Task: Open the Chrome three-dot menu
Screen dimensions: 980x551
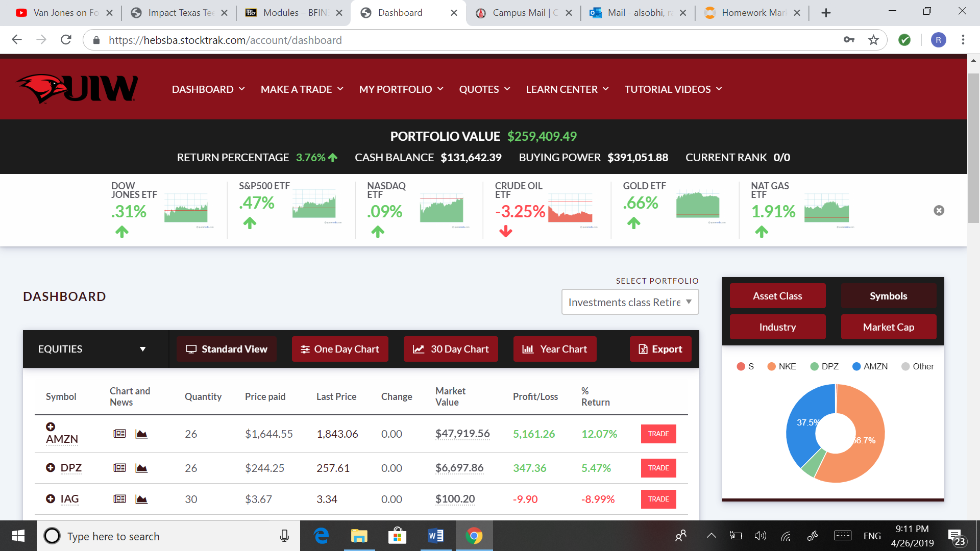Action: pyautogui.click(x=963, y=40)
